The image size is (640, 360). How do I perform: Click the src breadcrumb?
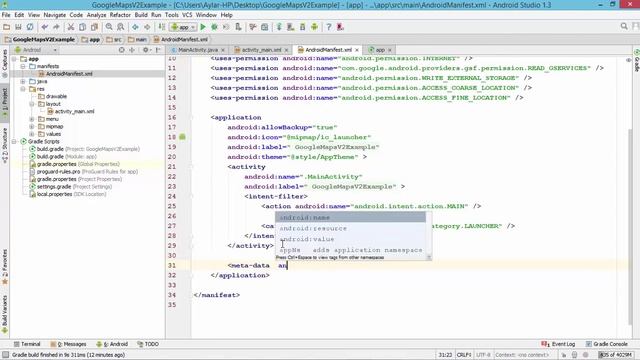click(114, 40)
